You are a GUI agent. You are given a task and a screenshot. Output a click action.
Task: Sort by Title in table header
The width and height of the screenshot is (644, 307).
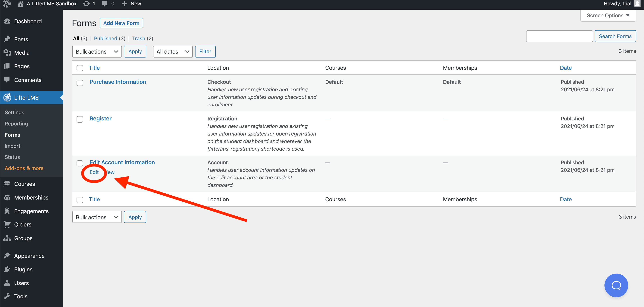point(94,68)
